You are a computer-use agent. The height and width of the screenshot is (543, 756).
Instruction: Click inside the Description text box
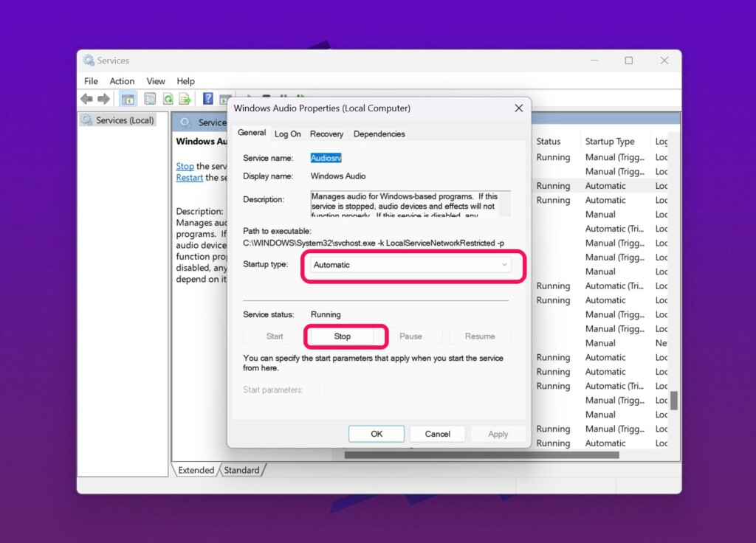[x=410, y=204]
